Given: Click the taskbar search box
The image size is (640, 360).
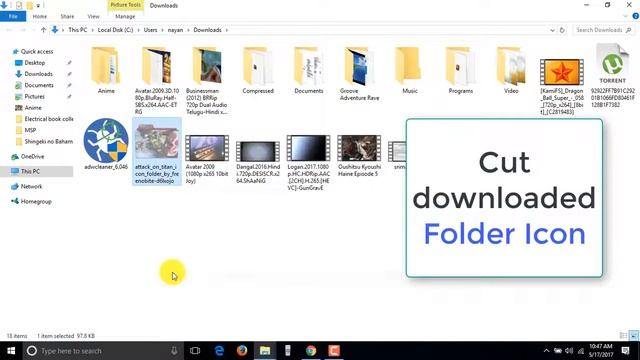Looking at the screenshot, I should click(103, 351).
